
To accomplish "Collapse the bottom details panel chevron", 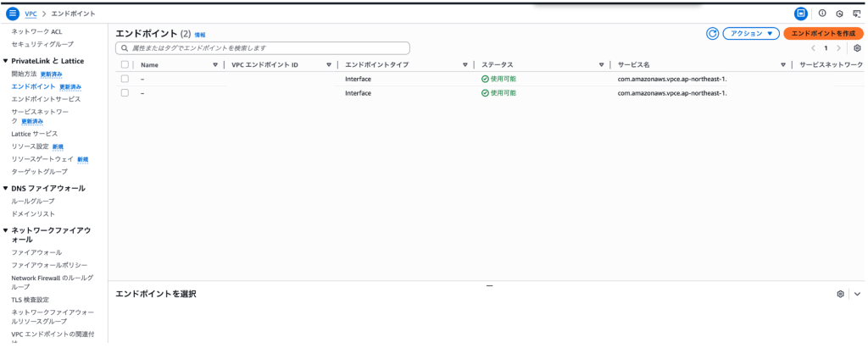I will coord(858,294).
